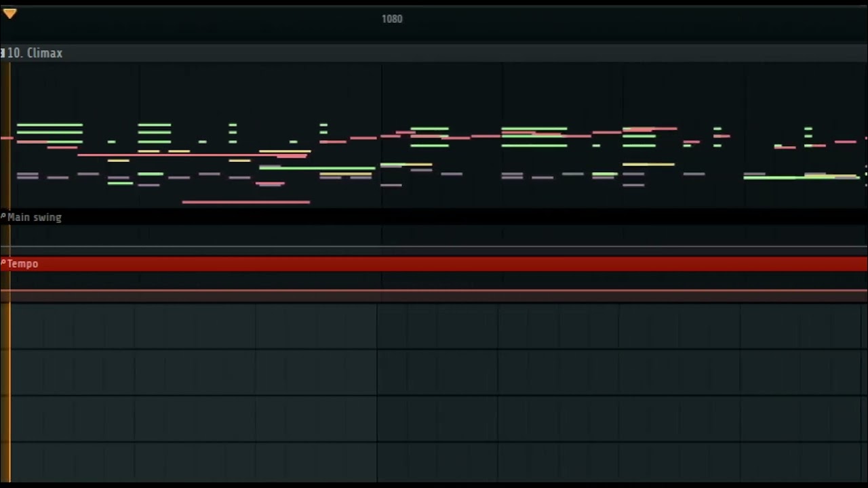Click bar number 1080 on the timeline ruler
The width and height of the screenshot is (868, 488).
[x=392, y=19]
